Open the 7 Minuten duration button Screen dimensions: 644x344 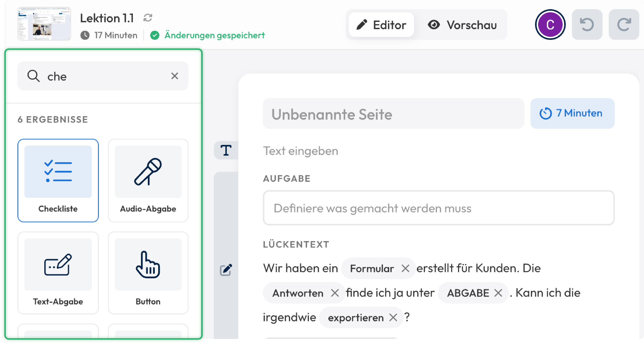(x=572, y=113)
